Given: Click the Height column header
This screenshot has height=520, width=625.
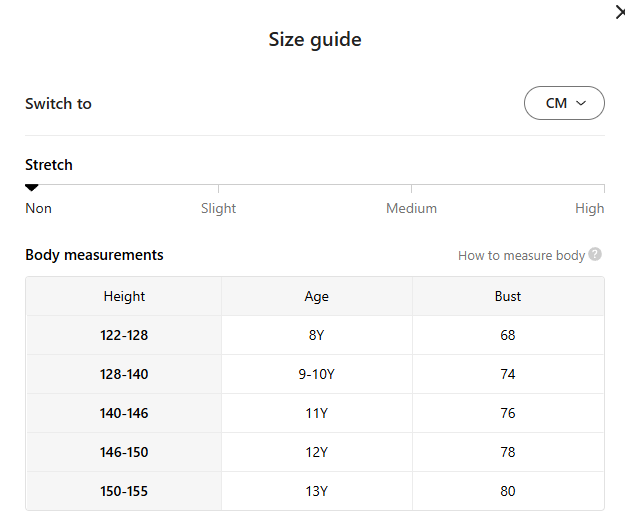Looking at the screenshot, I should tap(124, 296).
